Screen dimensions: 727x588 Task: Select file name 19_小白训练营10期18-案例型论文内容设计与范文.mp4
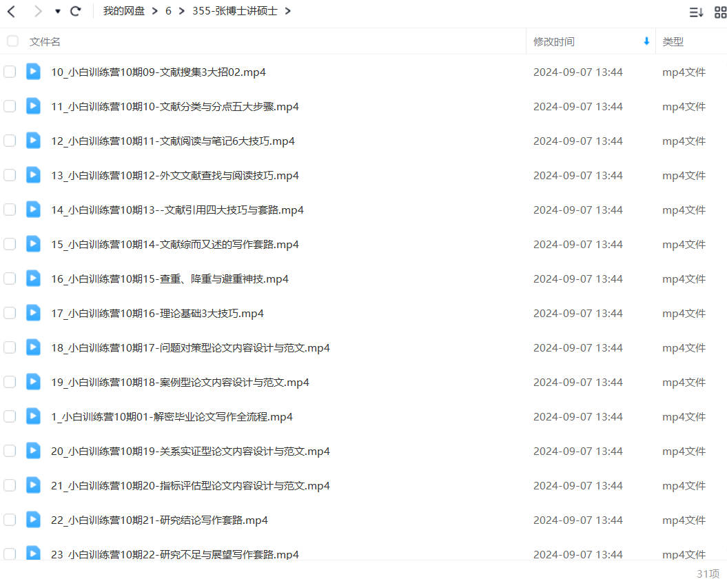(x=180, y=383)
